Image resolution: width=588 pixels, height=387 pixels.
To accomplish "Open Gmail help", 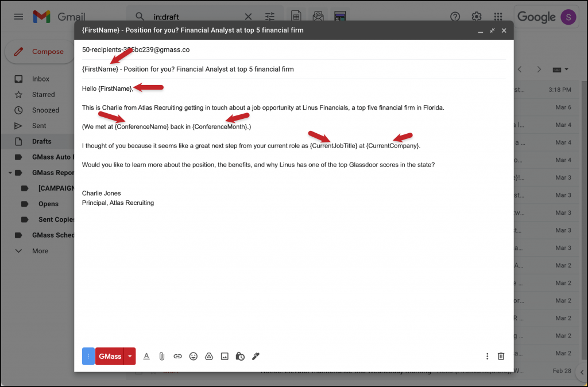I will pyautogui.click(x=455, y=17).
